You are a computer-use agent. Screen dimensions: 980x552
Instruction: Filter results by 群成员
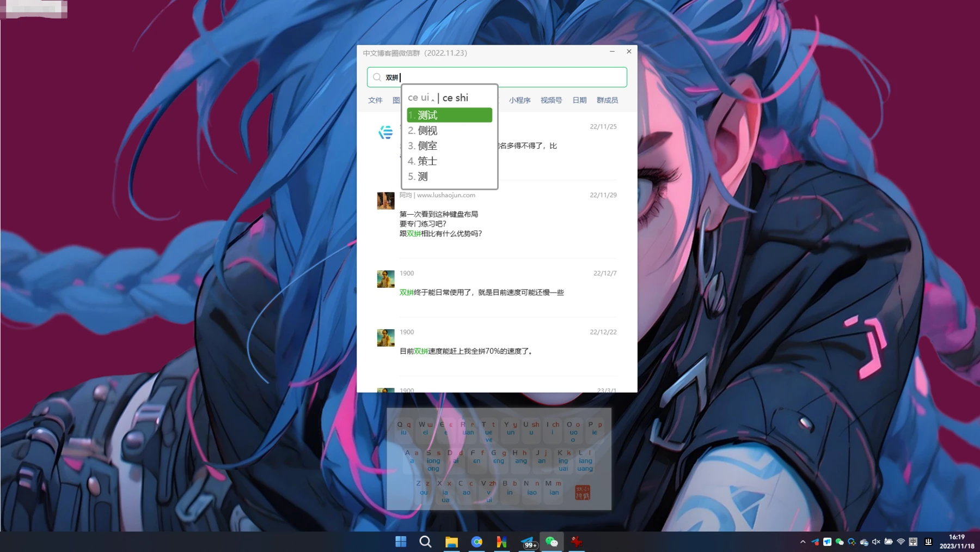coord(607,100)
